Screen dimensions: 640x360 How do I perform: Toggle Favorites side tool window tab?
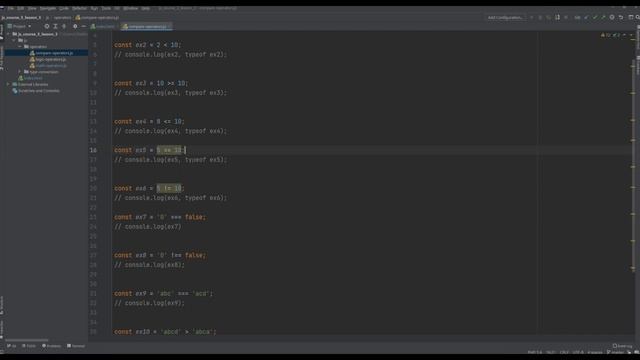2,330
